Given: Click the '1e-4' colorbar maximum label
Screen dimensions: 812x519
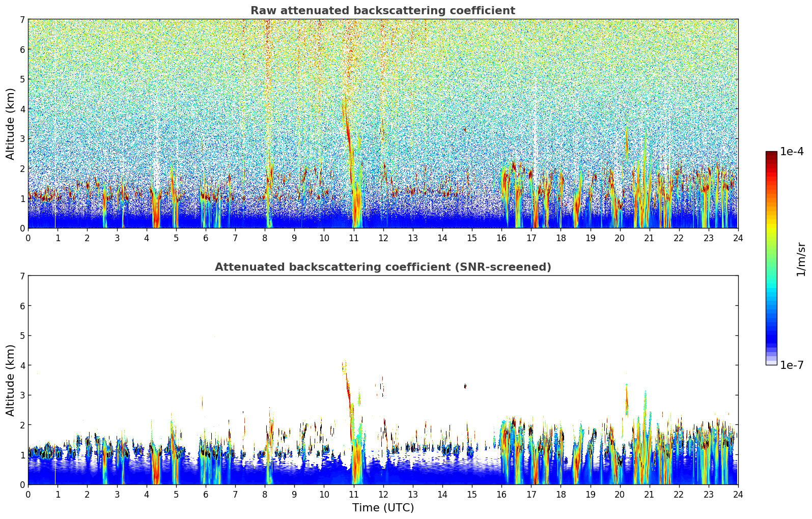Looking at the screenshot, I should tap(792, 152).
